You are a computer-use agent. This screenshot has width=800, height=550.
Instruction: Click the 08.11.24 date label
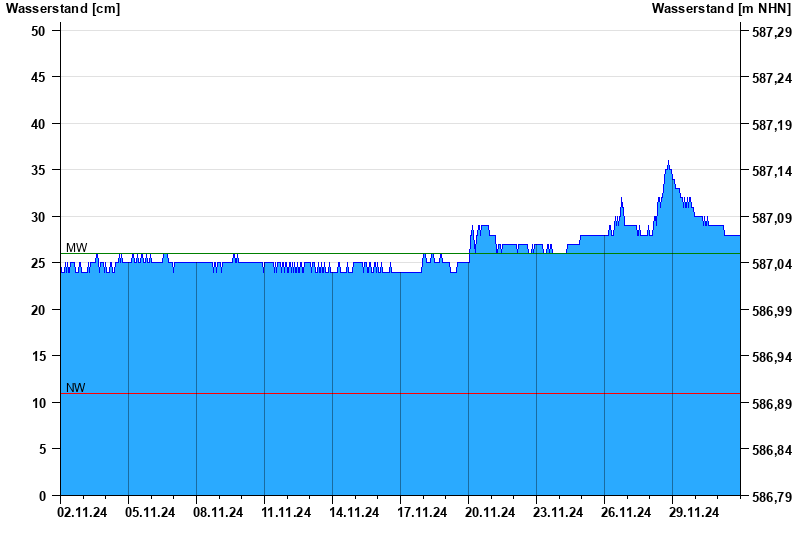pyautogui.click(x=218, y=512)
